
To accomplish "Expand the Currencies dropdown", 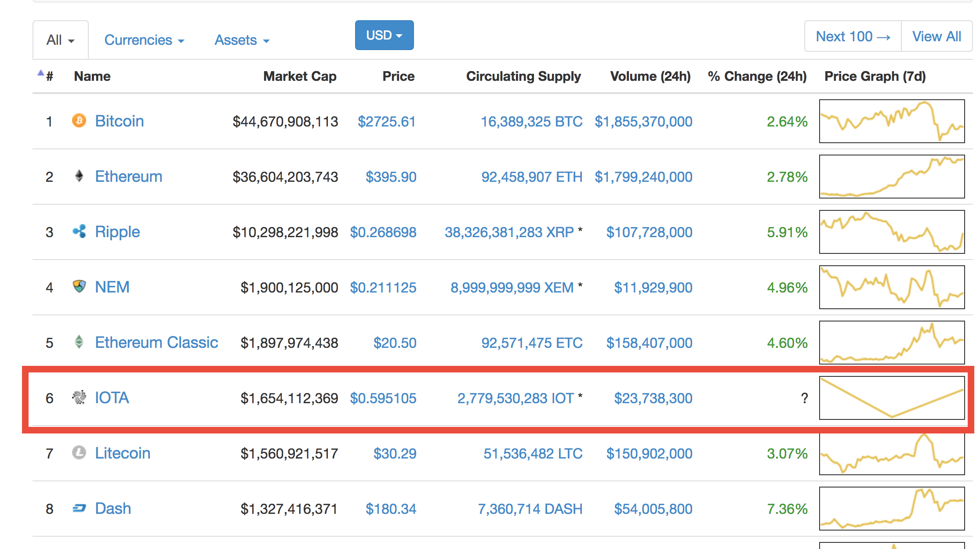I will click(144, 40).
